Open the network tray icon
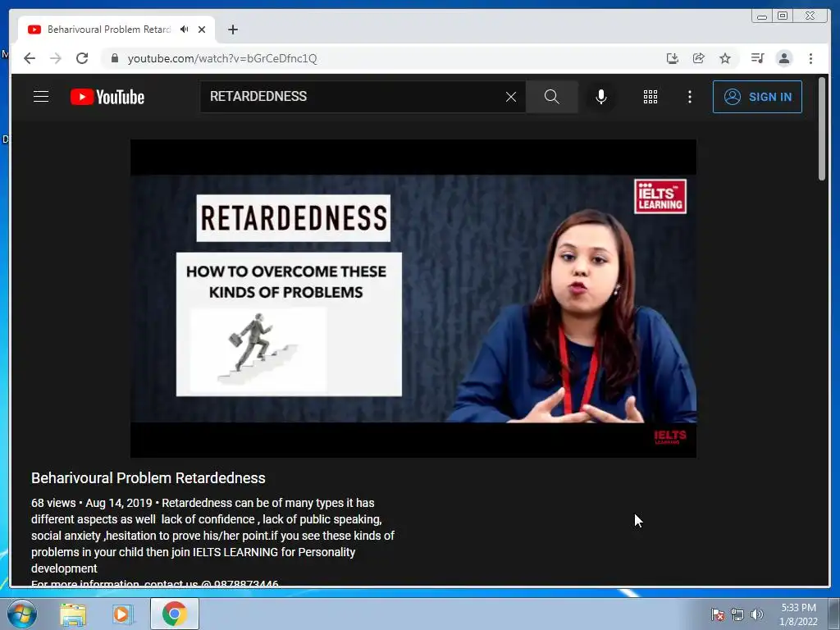 coord(737,614)
